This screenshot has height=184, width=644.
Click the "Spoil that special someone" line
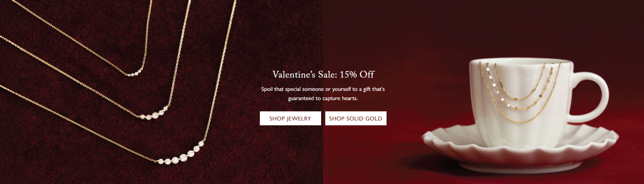(x=323, y=89)
